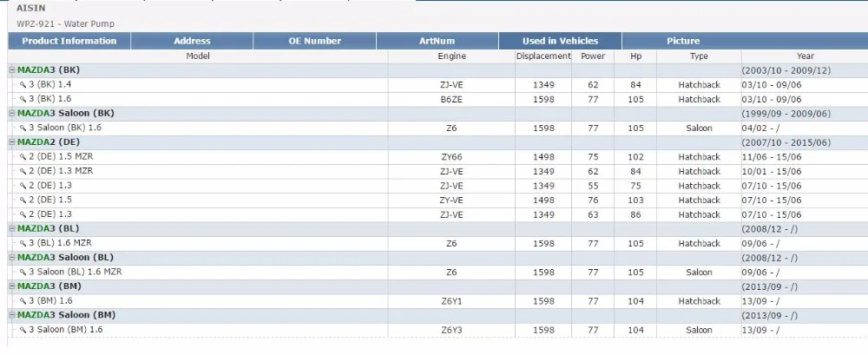The width and height of the screenshot is (868, 355).
Task: Click magnifier icon beside 3 Saloon (BK) 1.6
Action: pos(23,128)
